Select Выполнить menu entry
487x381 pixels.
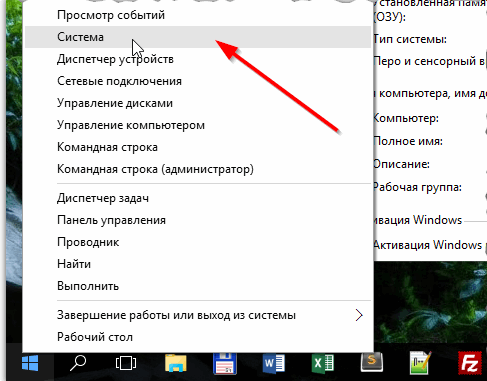click(198, 286)
